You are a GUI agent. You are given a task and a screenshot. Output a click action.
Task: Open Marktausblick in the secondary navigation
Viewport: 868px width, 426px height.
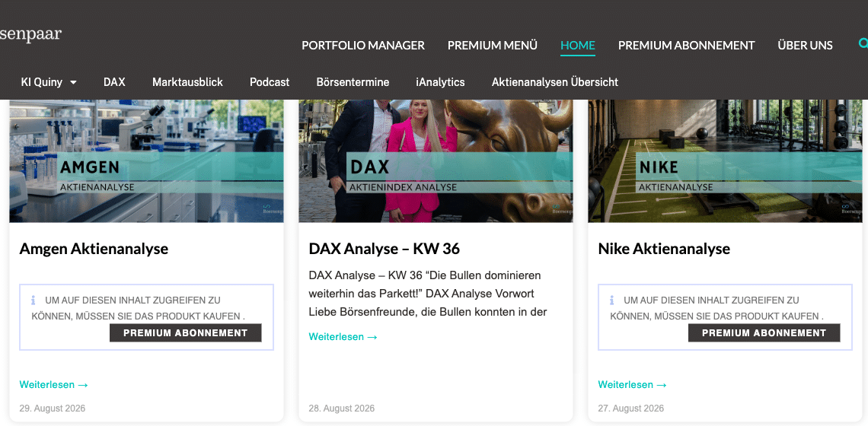coord(187,82)
